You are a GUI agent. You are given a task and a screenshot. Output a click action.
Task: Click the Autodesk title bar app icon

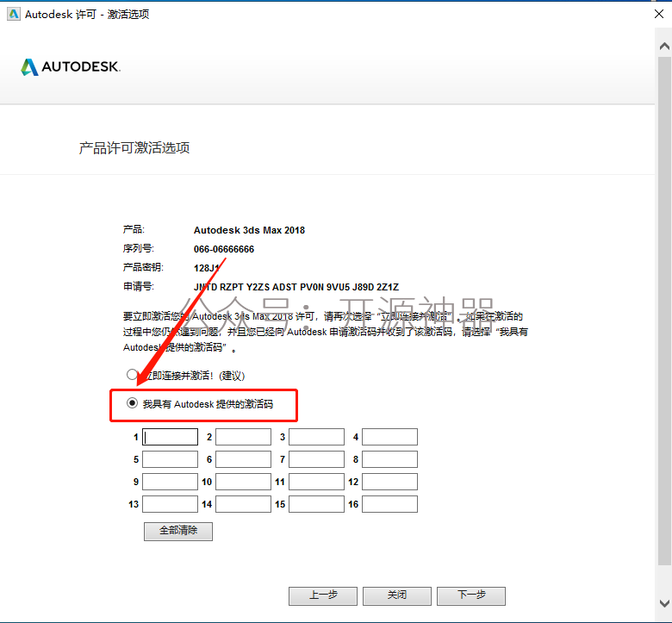click(14, 14)
